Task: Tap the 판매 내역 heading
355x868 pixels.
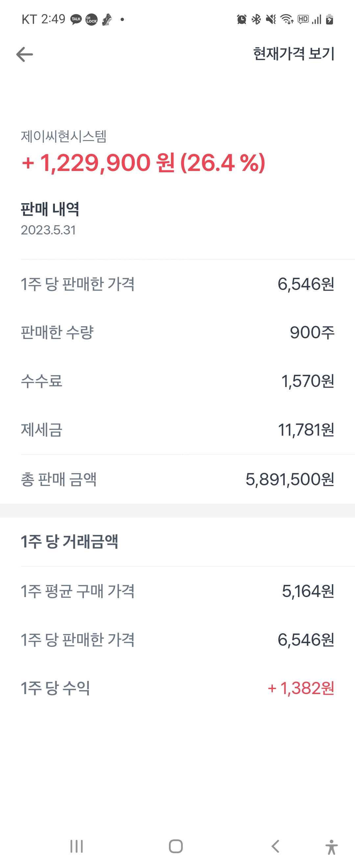Action: [x=50, y=209]
